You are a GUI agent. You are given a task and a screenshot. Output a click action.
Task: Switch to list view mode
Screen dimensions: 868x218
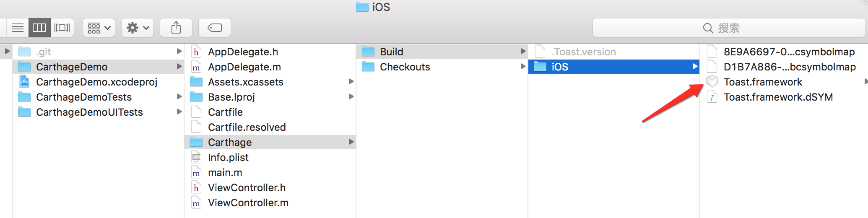click(18, 28)
